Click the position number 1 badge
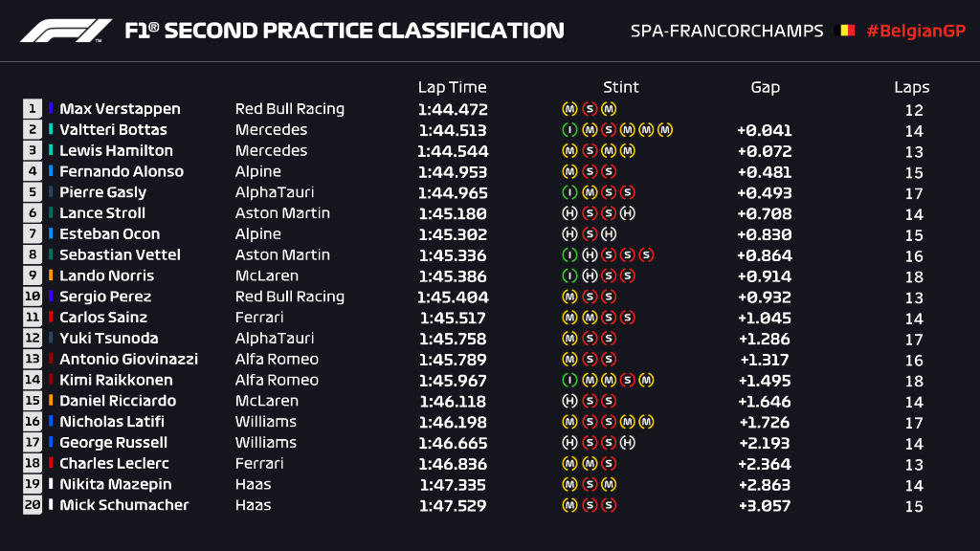Screen dimensions: 980x551 tap(33, 109)
